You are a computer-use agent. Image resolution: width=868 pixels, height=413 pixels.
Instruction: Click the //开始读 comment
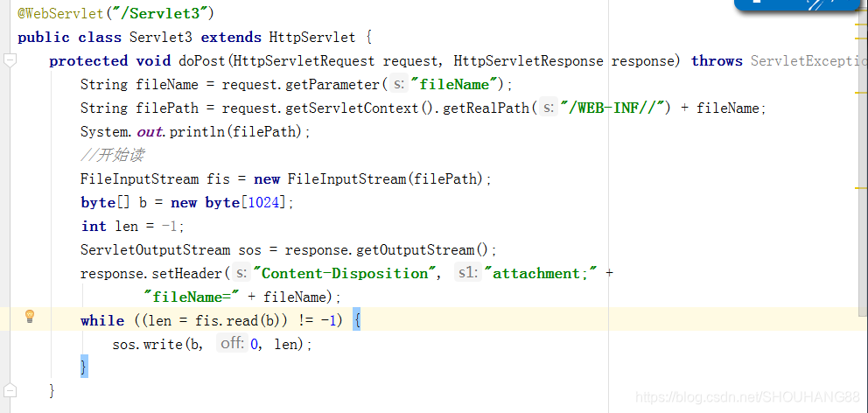pos(112,156)
